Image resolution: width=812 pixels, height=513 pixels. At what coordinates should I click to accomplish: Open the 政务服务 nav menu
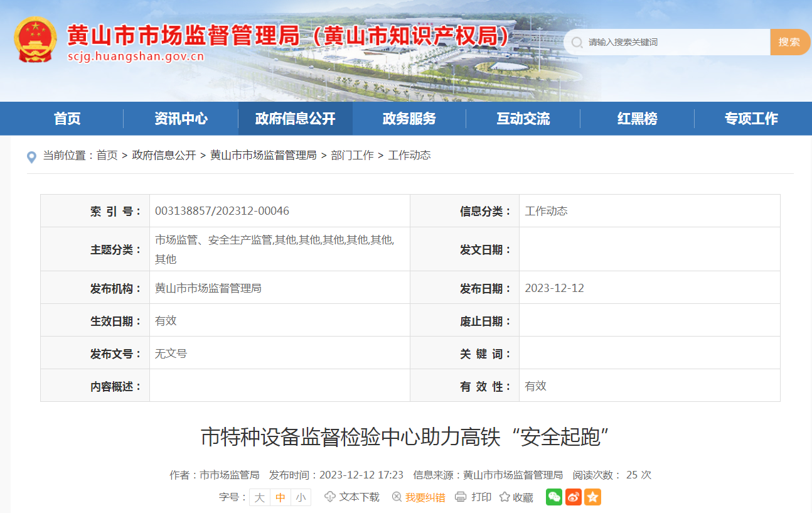[409, 119]
